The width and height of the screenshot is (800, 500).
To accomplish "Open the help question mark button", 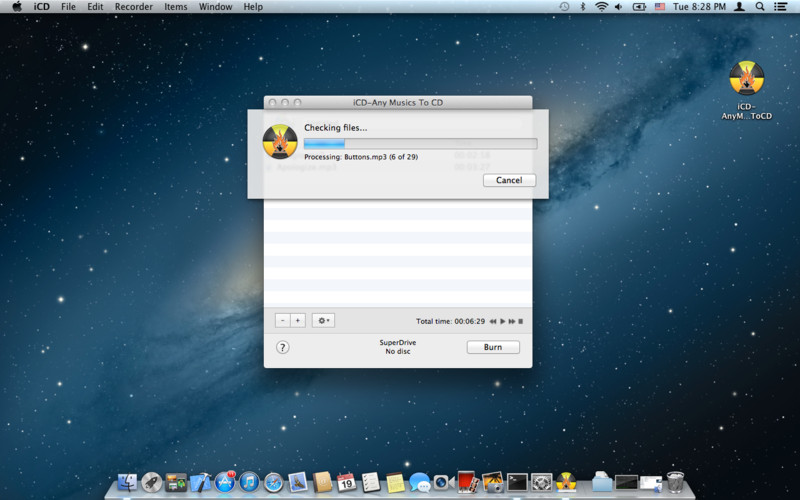I will [x=282, y=347].
